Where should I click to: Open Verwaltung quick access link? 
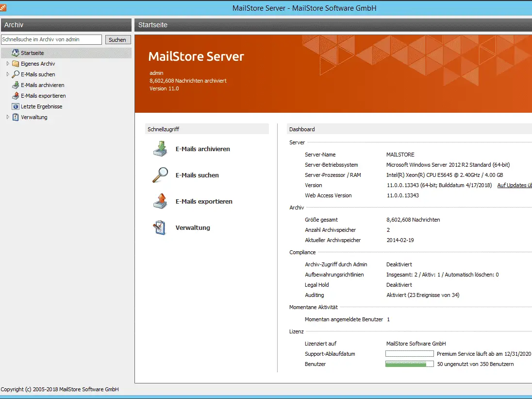(x=193, y=227)
